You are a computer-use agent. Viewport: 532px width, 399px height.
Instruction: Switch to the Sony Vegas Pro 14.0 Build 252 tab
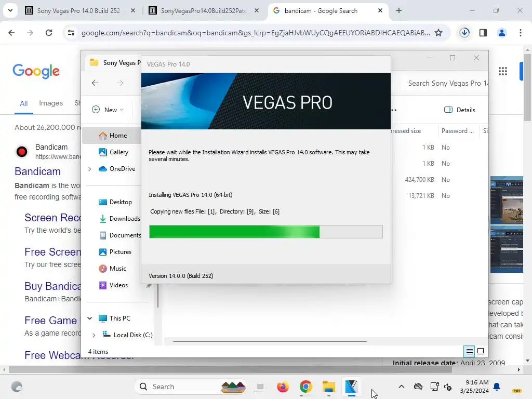[79, 10]
